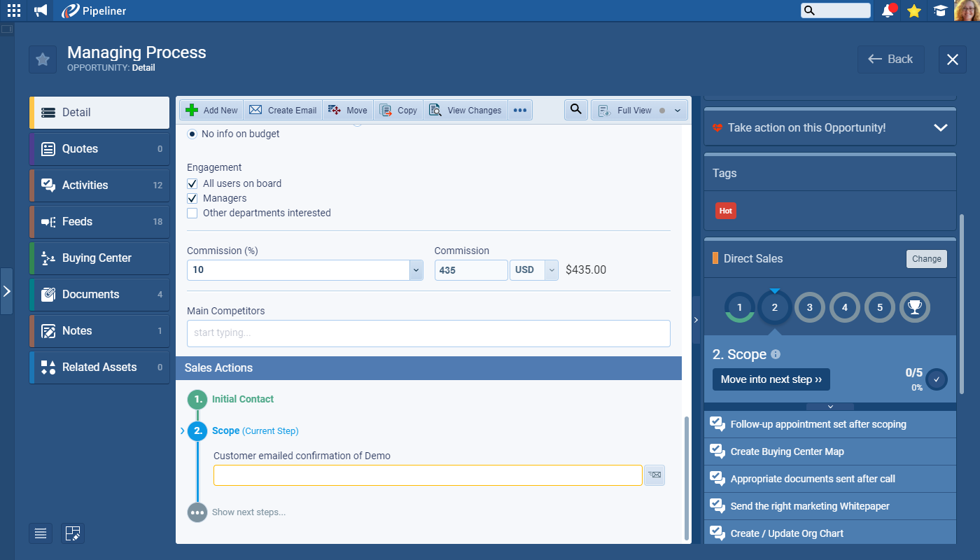Toggle the Managers checkbox
980x560 pixels.
point(192,198)
